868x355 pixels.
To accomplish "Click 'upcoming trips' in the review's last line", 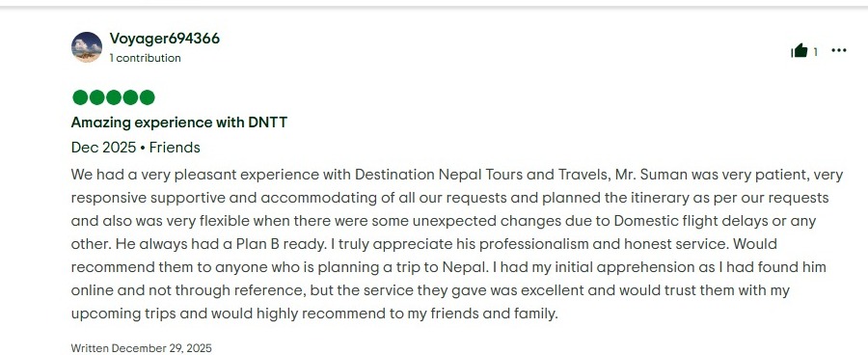I will pyautogui.click(x=123, y=314).
